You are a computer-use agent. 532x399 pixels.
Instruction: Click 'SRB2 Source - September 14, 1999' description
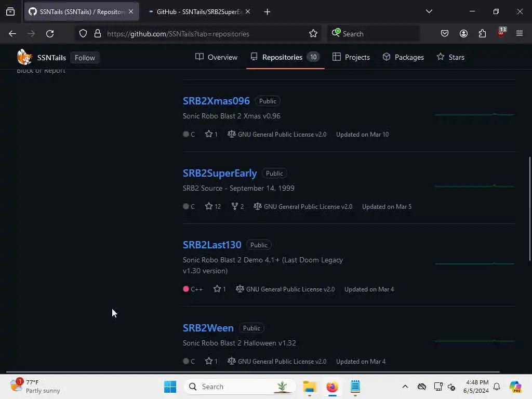point(238,188)
